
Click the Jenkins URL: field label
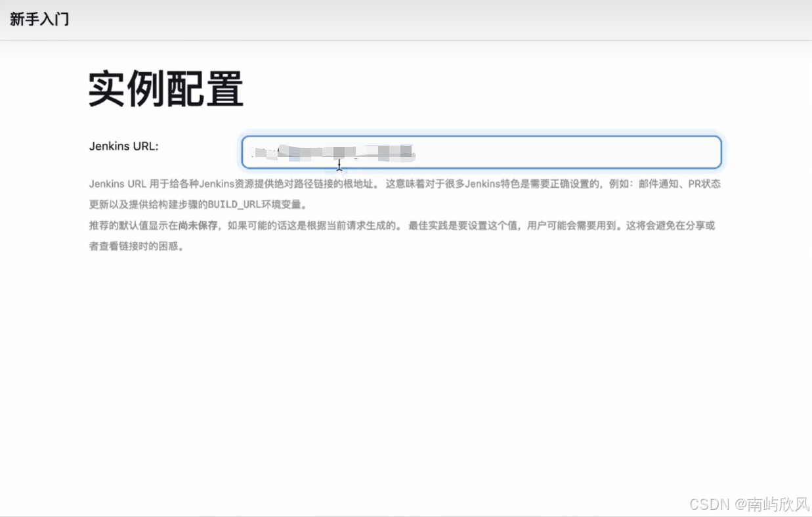point(124,146)
